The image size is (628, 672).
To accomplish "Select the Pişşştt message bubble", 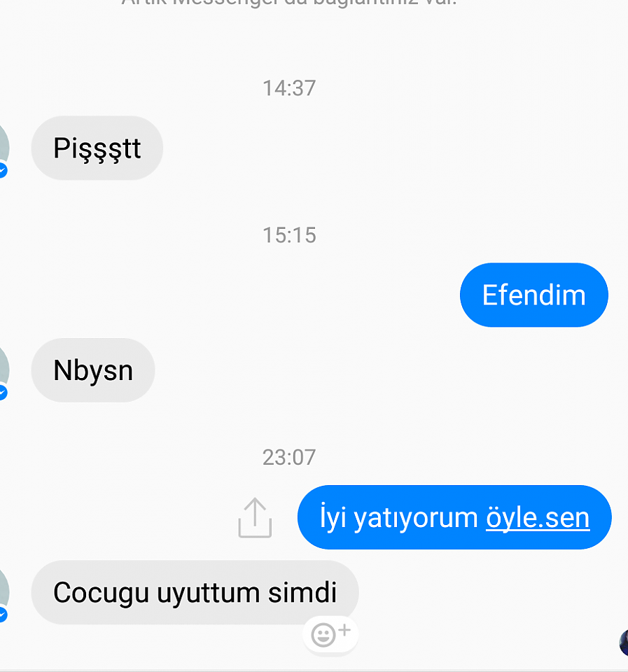I will coord(97,148).
